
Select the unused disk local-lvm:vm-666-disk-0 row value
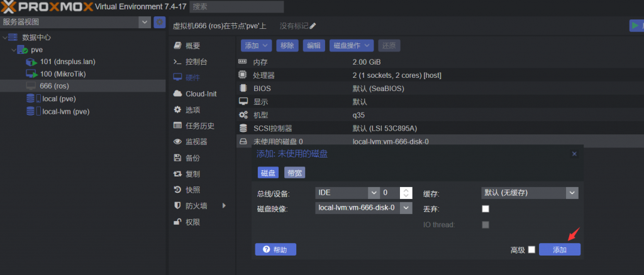pyautogui.click(x=391, y=142)
